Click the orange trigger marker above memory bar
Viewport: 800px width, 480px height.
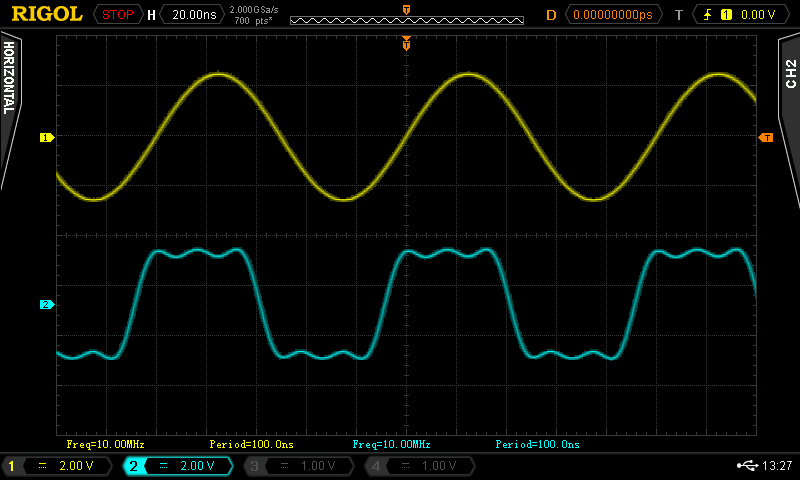point(407,10)
